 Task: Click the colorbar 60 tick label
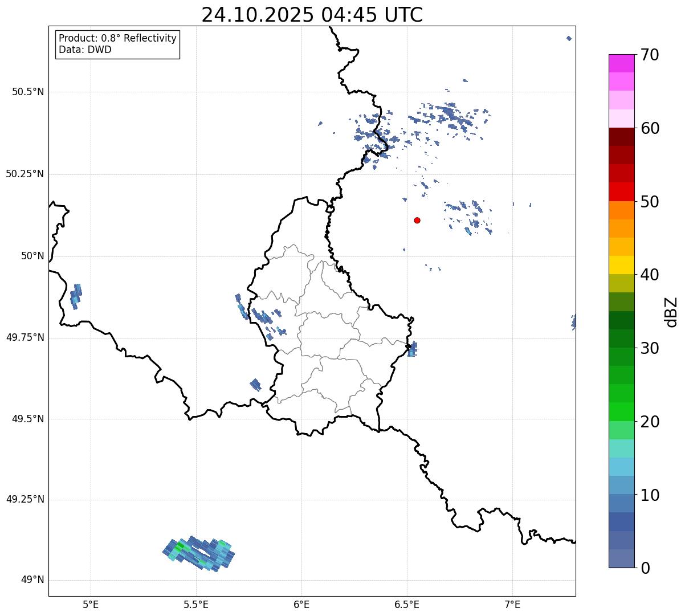pyautogui.click(x=650, y=128)
